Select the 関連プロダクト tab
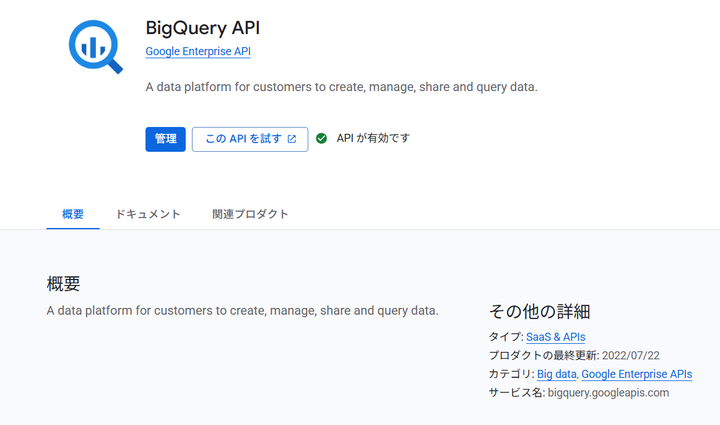The width and height of the screenshot is (720, 425). (250, 214)
